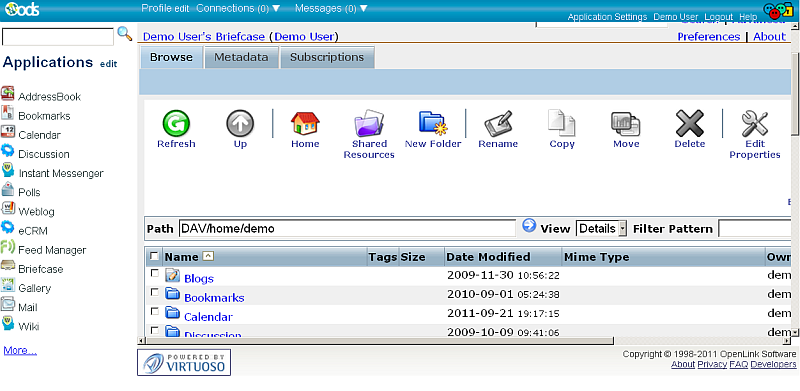This screenshot has height=391, width=800.
Task: Click the Delete X icon
Action: point(690,124)
